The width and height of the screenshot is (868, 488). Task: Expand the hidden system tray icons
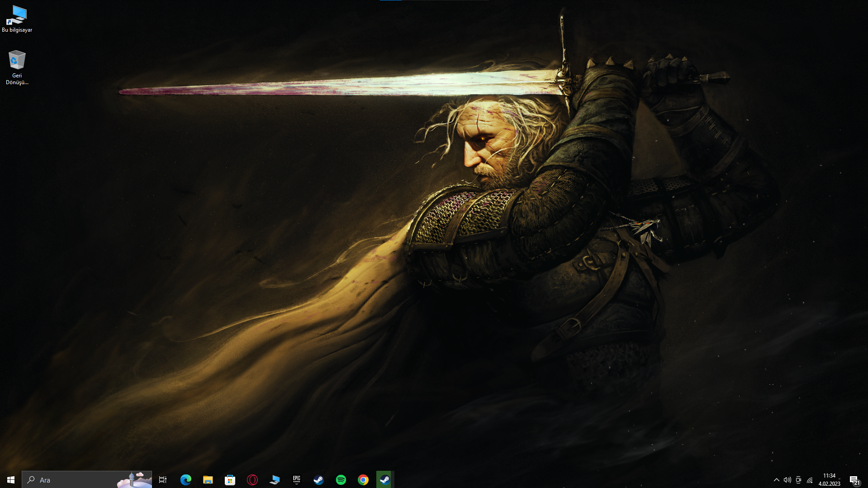click(776, 480)
